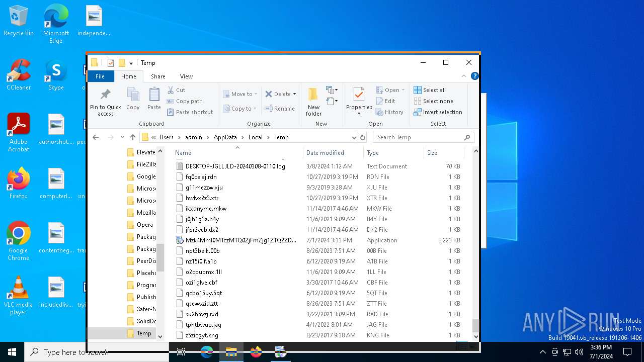Click the Properties checkmark icon
This screenshot has width=644, height=362.
click(x=359, y=94)
